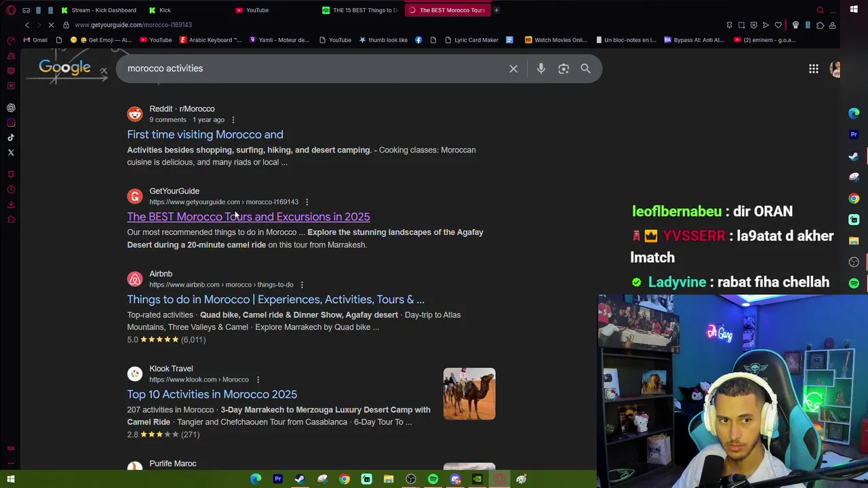Open the Windows Start menu
Image resolution: width=868 pixels, height=488 pixels.
click(x=11, y=479)
